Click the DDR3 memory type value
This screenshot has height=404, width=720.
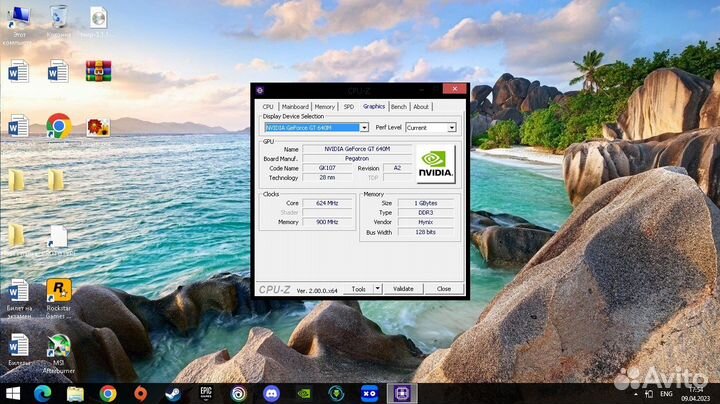click(x=426, y=213)
